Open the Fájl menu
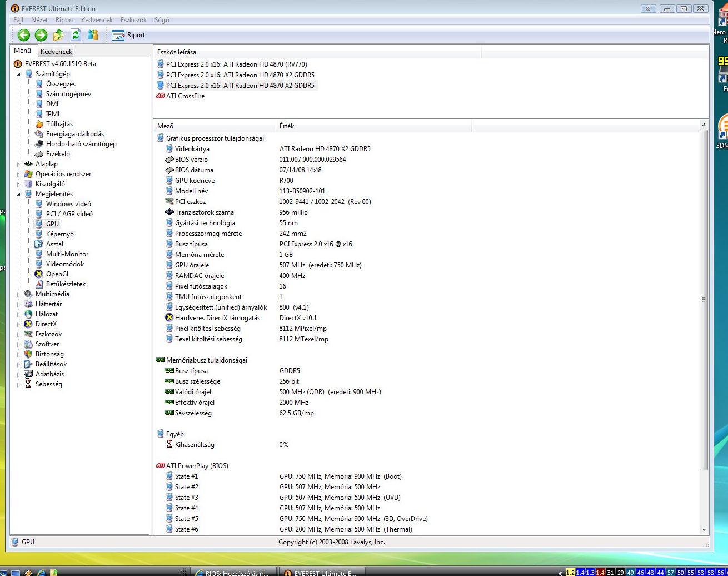 coord(18,20)
